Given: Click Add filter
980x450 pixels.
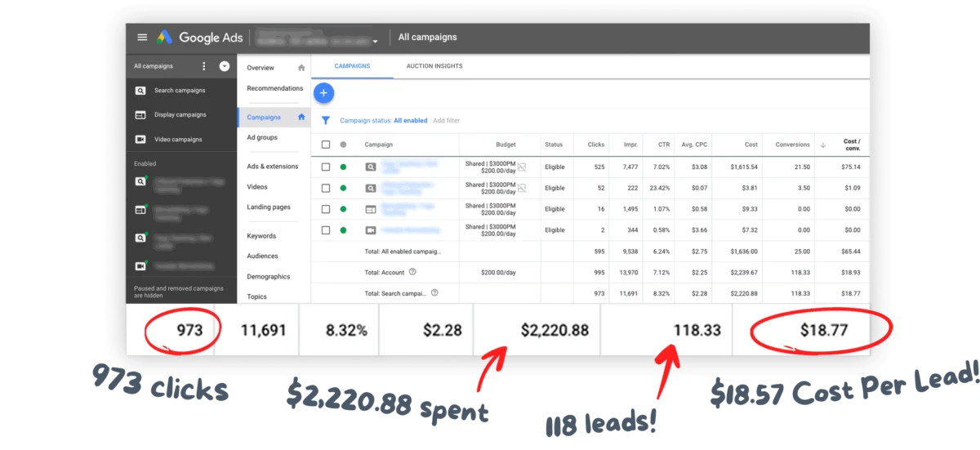Looking at the screenshot, I should 446,121.
